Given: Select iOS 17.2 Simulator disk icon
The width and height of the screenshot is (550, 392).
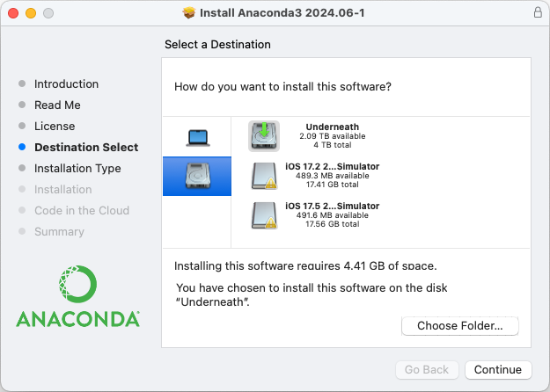Looking at the screenshot, I should [x=264, y=175].
